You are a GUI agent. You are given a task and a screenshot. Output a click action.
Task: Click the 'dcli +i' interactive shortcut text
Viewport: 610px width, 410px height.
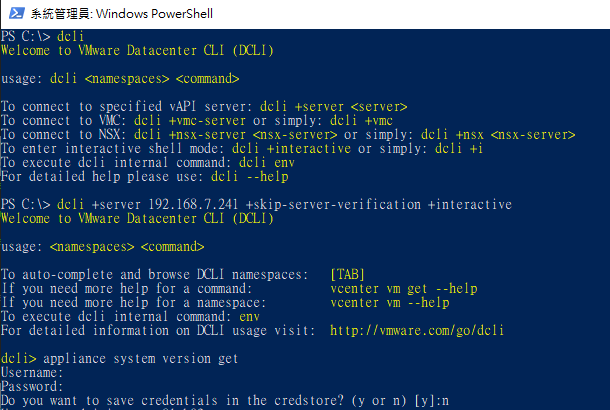(x=459, y=149)
